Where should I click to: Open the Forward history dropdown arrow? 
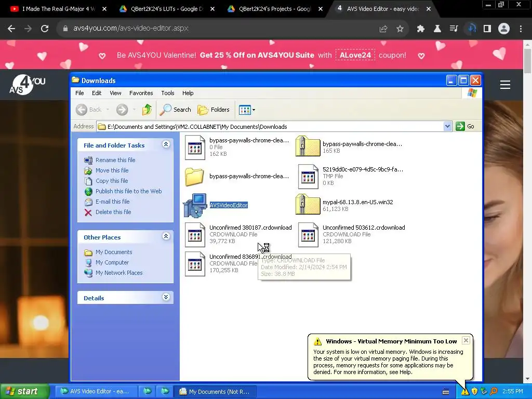(135, 110)
